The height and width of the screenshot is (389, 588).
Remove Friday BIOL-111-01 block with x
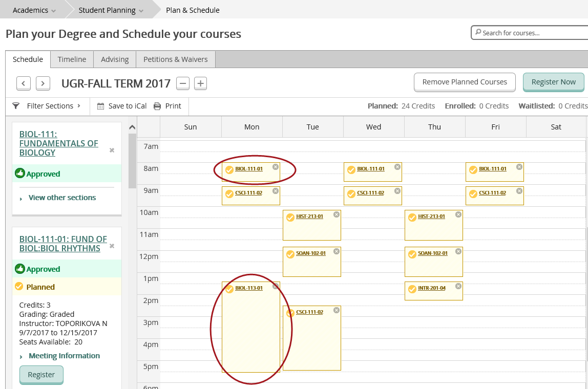[x=519, y=167]
